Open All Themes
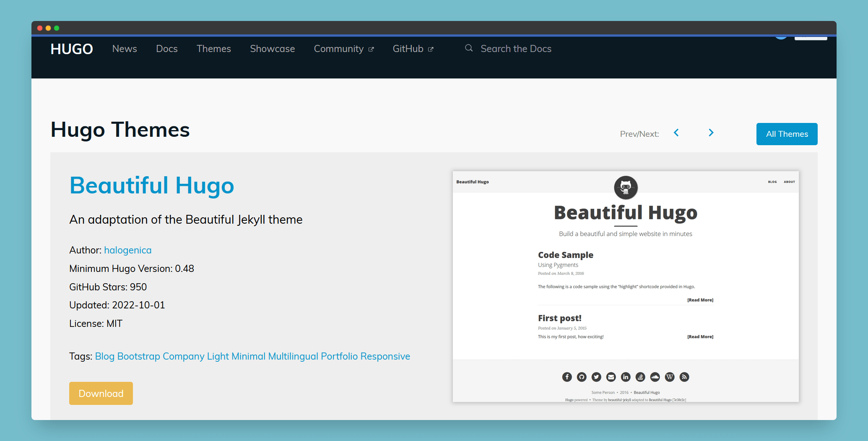Screen dimensions: 868x441 coord(787,134)
